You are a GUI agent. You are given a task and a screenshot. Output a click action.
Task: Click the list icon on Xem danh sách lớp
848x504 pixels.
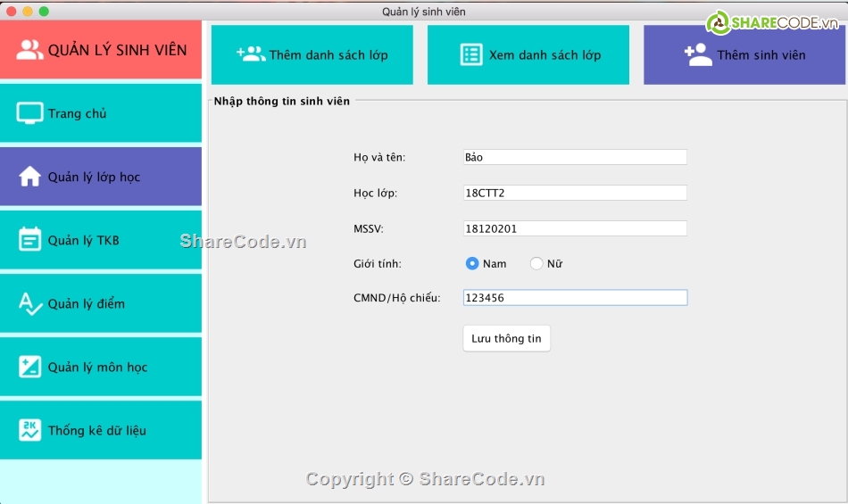(x=471, y=54)
